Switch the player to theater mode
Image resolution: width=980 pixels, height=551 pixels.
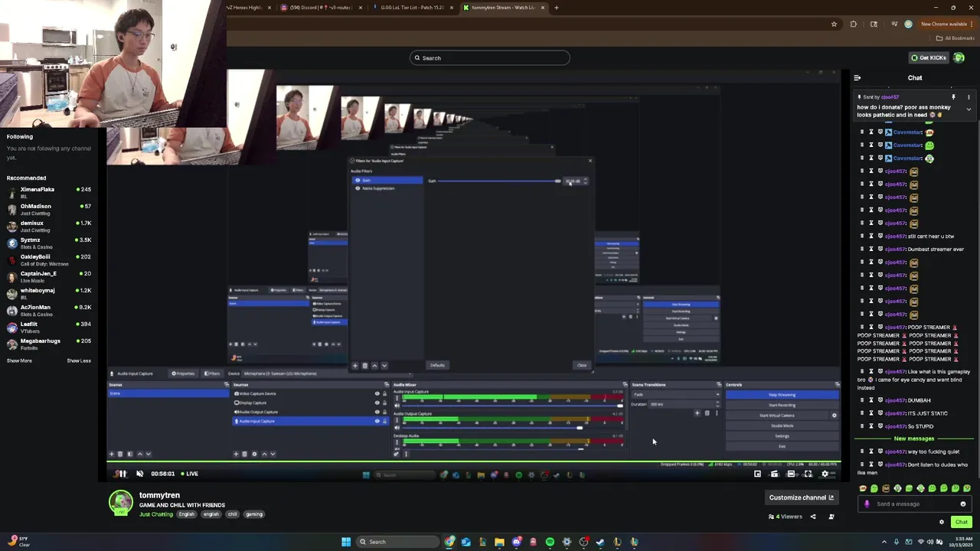tap(791, 474)
